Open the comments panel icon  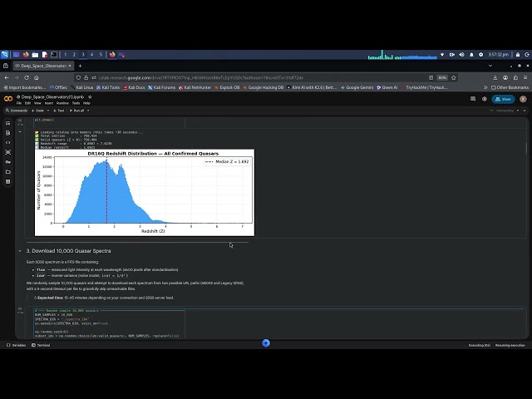tap(473, 99)
